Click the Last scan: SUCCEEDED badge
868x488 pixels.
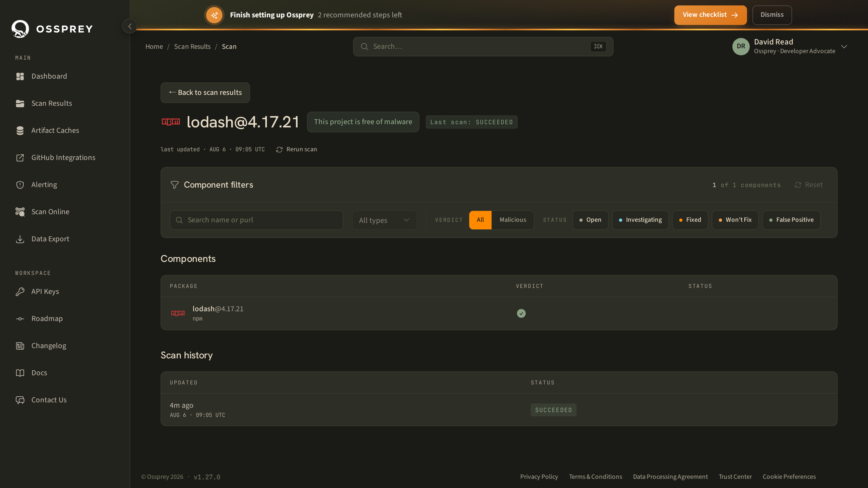click(471, 122)
